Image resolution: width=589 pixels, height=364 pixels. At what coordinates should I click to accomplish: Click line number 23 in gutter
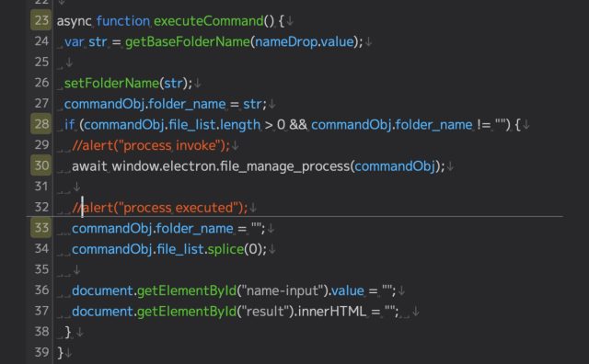click(x=40, y=20)
